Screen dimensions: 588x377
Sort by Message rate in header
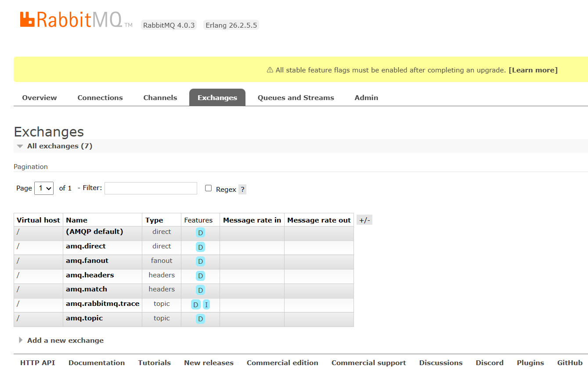[252, 220]
